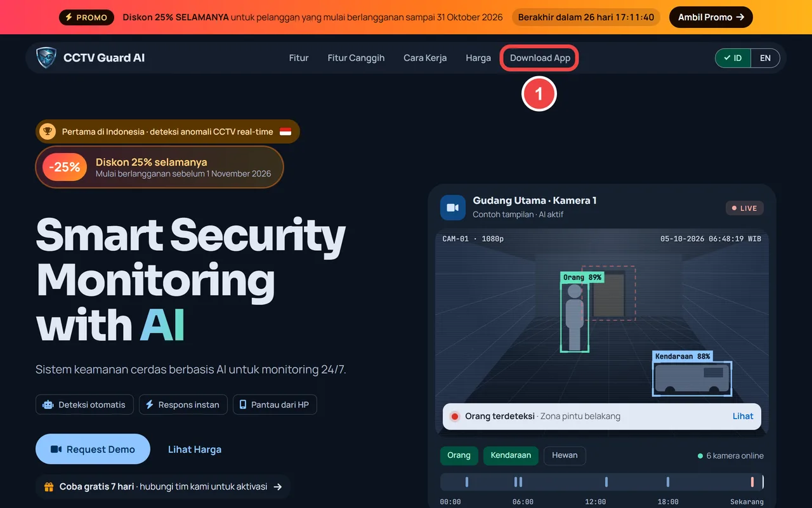Click the lightning icon on Respons instan
The image size is (812, 508).
point(150,404)
